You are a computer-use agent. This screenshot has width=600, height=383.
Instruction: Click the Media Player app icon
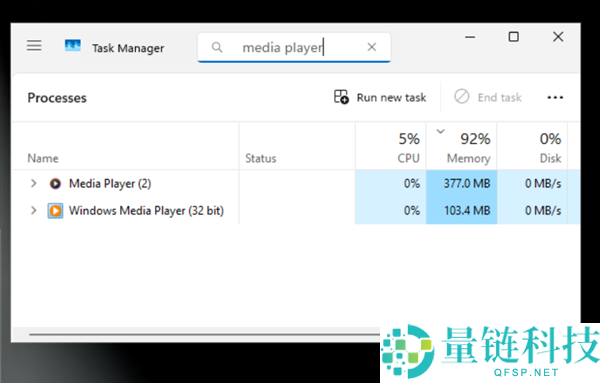55,184
